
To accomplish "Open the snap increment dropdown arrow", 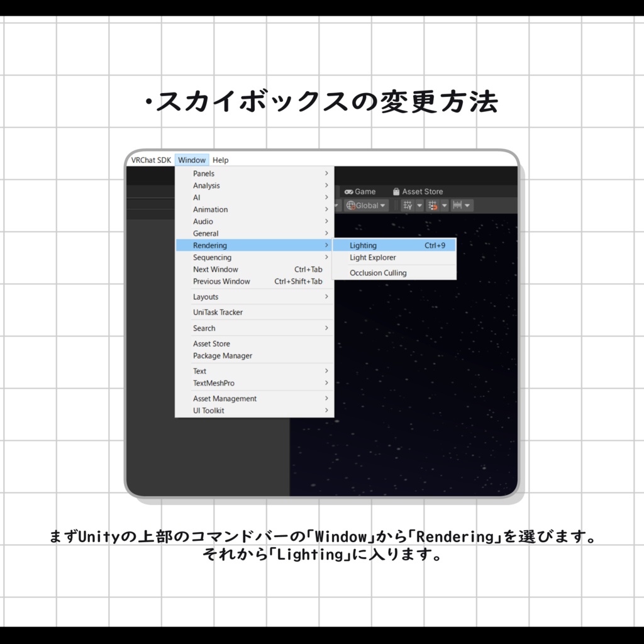I will 467,205.
